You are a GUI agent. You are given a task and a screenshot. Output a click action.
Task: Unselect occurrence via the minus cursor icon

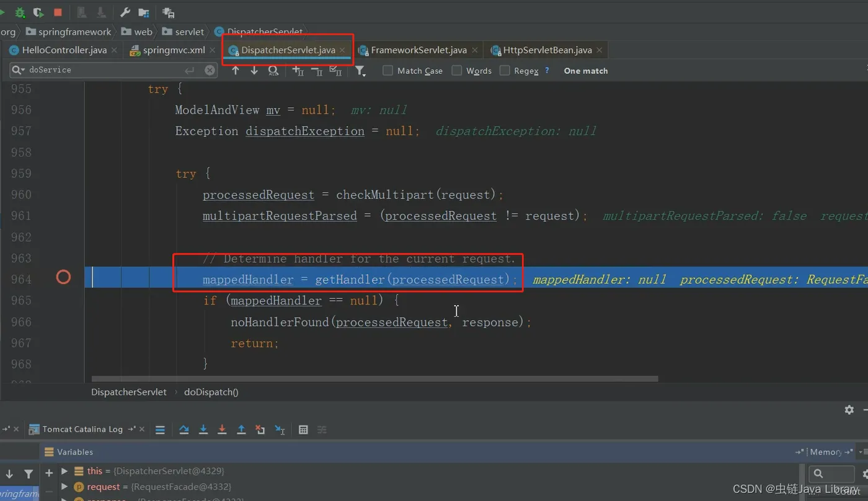pos(317,71)
